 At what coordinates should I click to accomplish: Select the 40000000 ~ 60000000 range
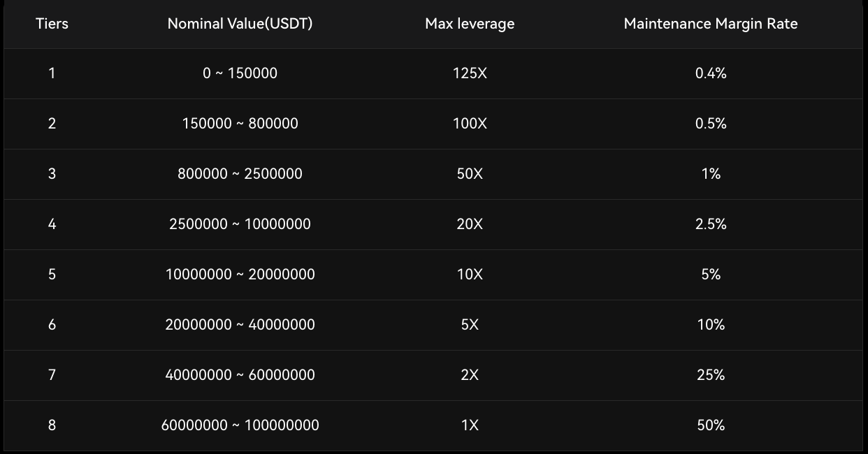[240, 375]
